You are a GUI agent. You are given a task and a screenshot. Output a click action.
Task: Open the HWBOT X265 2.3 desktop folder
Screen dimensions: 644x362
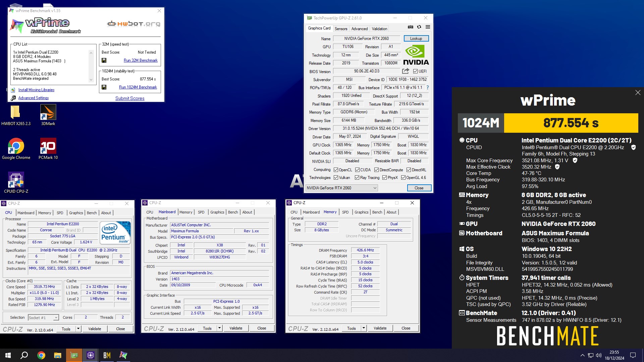point(16,116)
